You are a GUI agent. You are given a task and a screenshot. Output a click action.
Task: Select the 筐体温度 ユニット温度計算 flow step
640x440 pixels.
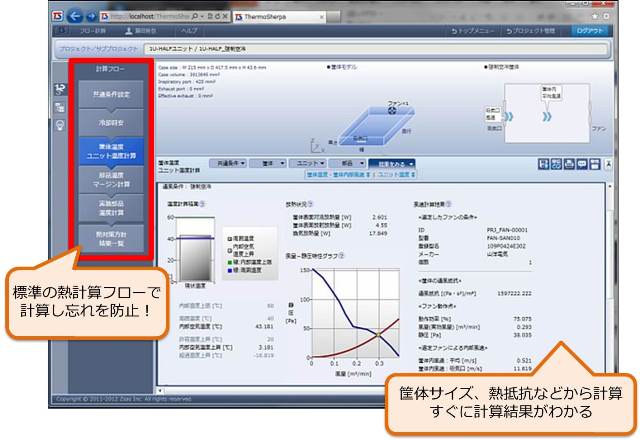coord(111,151)
